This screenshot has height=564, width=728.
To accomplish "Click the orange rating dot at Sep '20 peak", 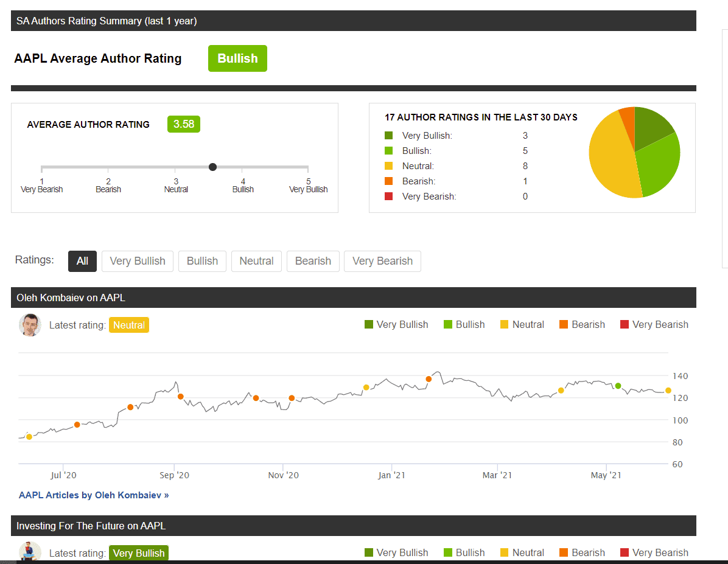I will point(181,397).
